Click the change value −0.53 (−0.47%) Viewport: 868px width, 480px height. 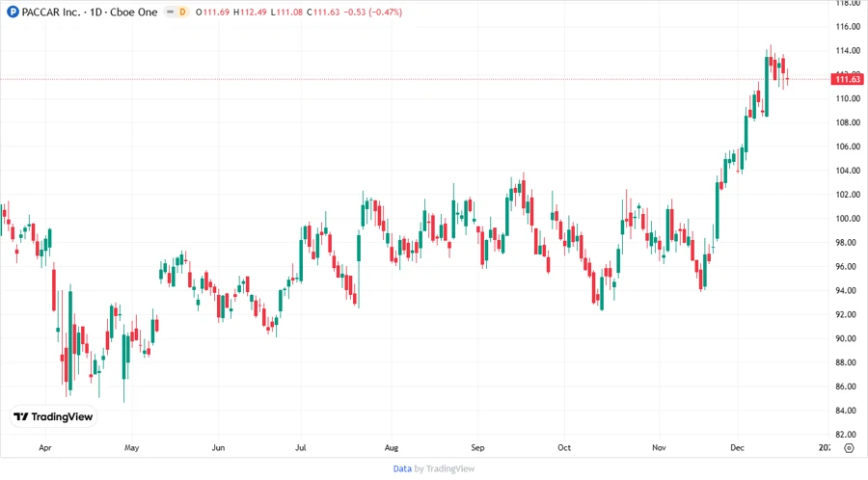tap(372, 12)
